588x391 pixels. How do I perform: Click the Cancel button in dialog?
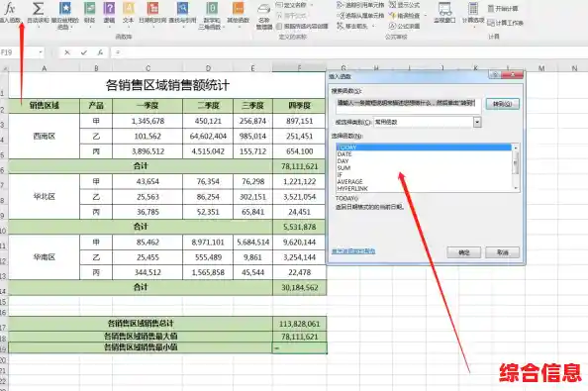click(x=503, y=252)
